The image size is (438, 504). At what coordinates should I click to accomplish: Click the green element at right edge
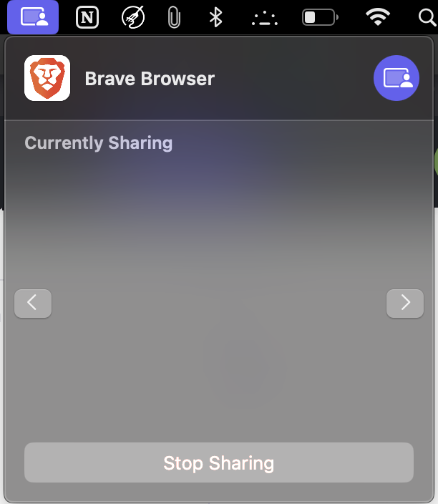point(436,163)
